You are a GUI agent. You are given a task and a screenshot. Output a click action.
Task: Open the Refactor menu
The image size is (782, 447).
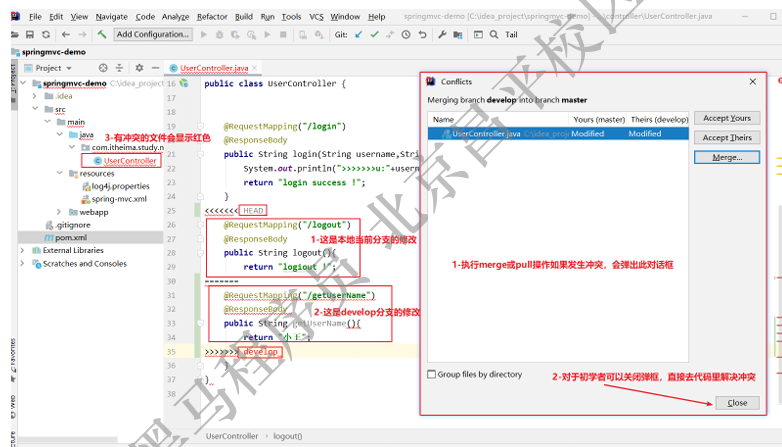(212, 16)
